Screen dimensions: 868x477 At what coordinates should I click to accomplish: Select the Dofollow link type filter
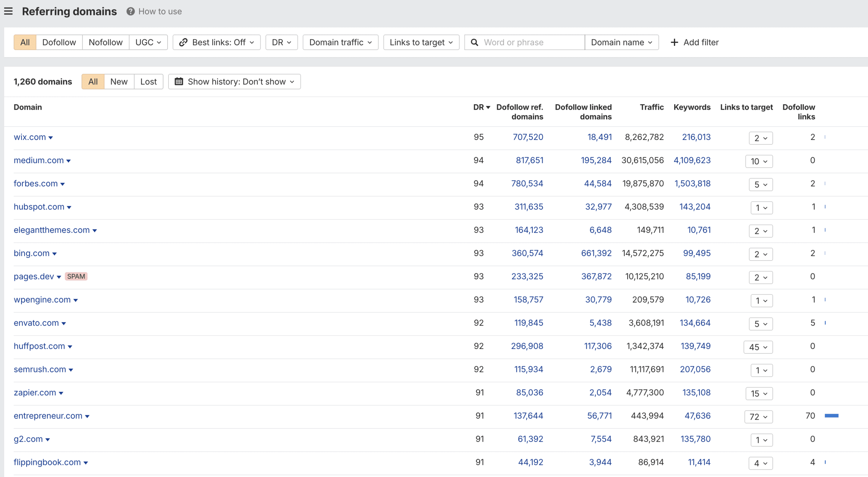tap(59, 42)
